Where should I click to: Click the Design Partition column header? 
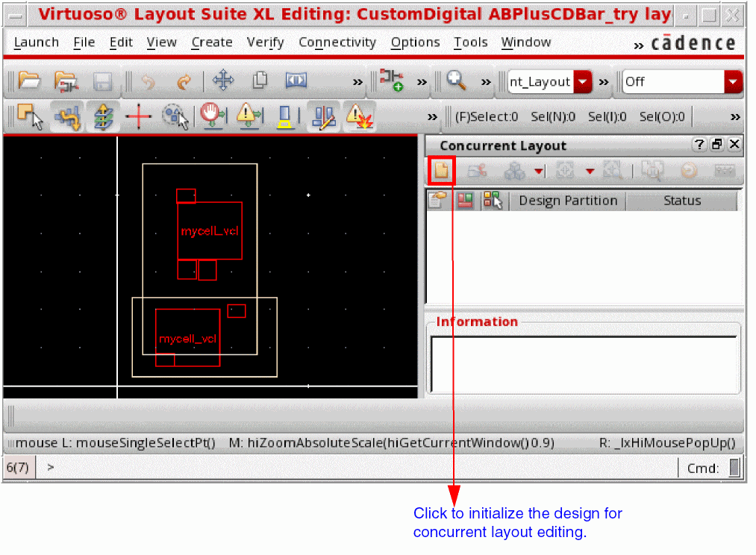[567, 201]
